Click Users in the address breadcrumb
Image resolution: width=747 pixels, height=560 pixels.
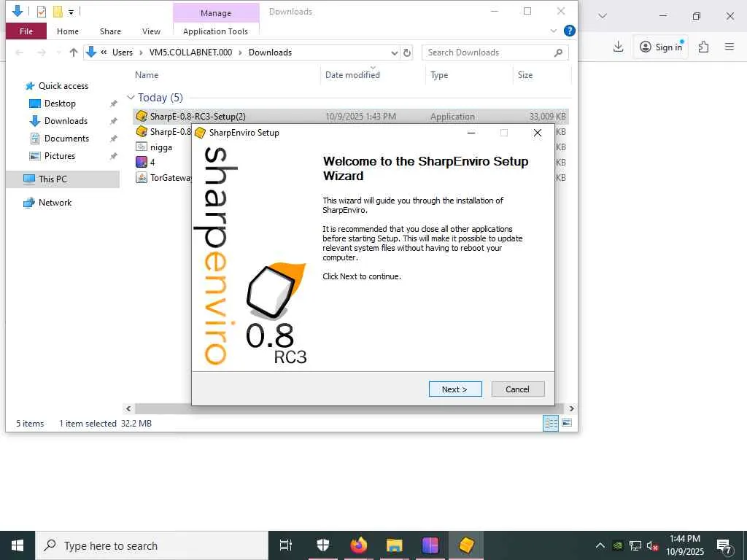point(123,52)
